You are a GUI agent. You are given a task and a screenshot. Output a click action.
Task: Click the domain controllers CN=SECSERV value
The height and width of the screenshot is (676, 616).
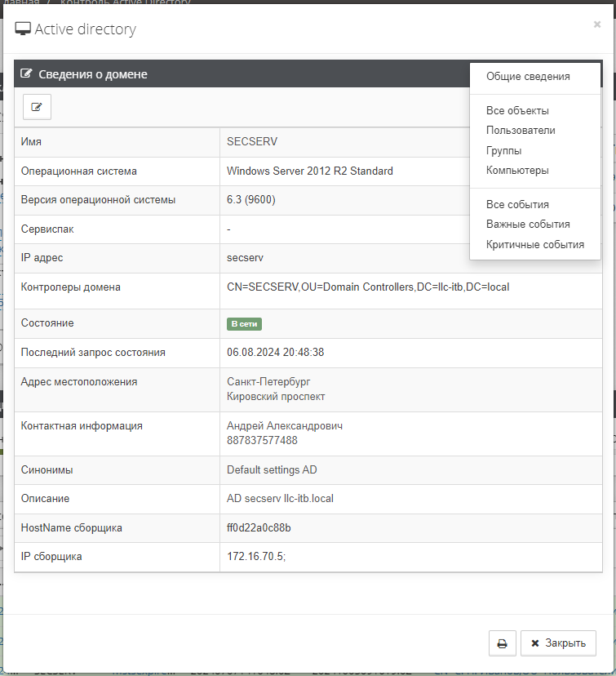tap(368, 287)
